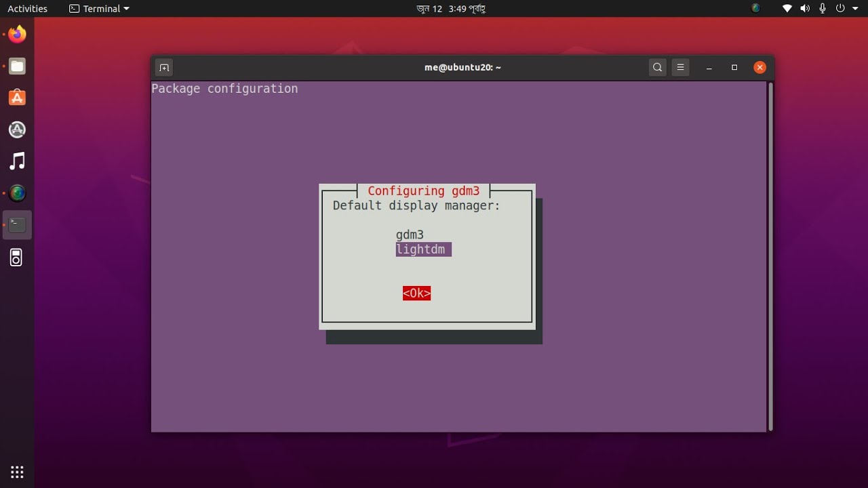The width and height of the screenshot is (868, 488).
Task: Click the 'Package configuration' heading
Action: (224, 89)
